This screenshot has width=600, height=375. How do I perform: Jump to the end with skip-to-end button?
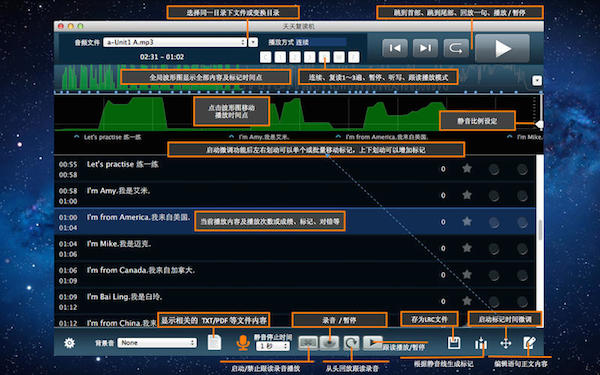(x=425, y=48)
